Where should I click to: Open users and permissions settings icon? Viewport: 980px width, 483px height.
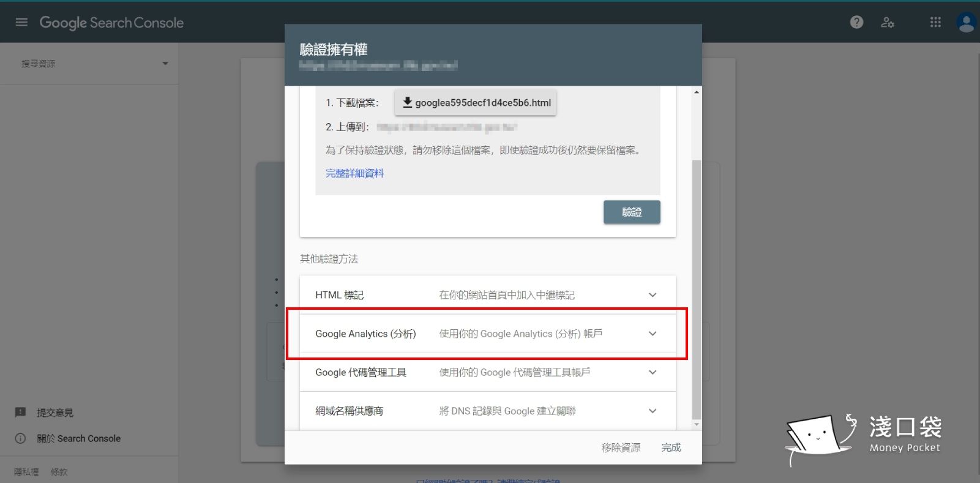887,23
